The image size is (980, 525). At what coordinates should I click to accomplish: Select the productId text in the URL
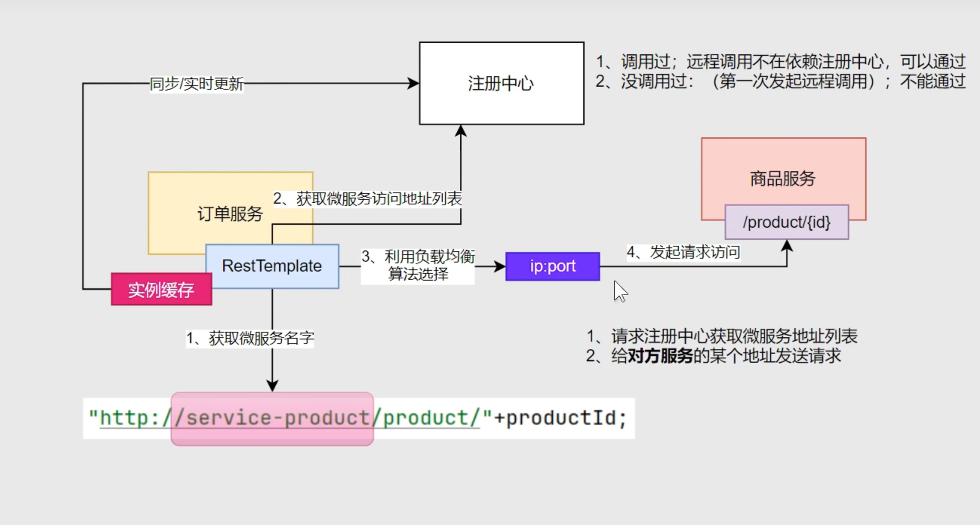pyautogui.click(x=560, y=418)
